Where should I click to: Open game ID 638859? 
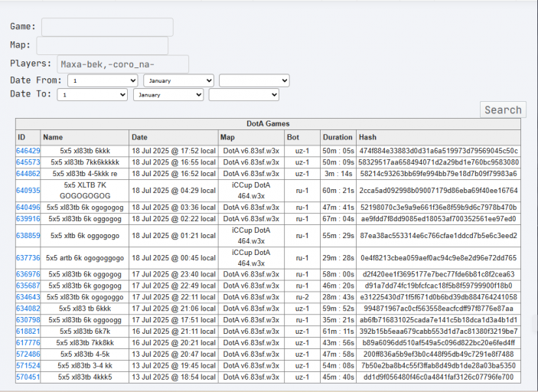point(28,236)
